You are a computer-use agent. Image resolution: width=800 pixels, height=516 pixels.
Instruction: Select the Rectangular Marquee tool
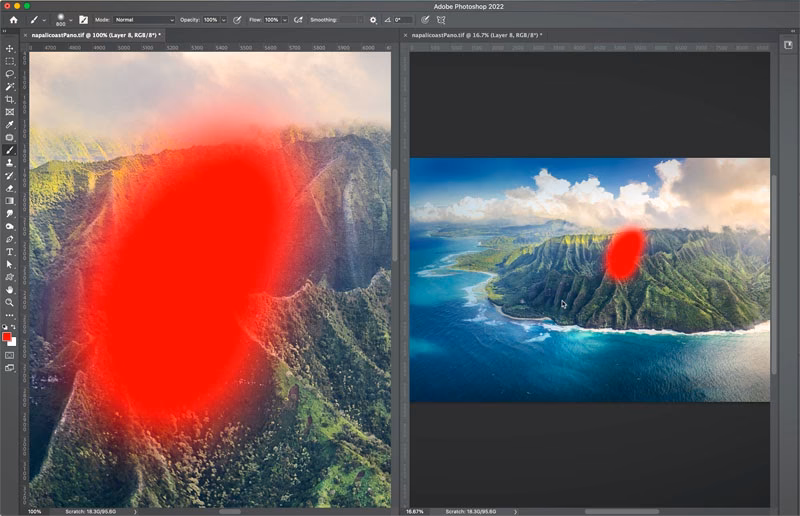pyautogui.click(x=9, y=61)
